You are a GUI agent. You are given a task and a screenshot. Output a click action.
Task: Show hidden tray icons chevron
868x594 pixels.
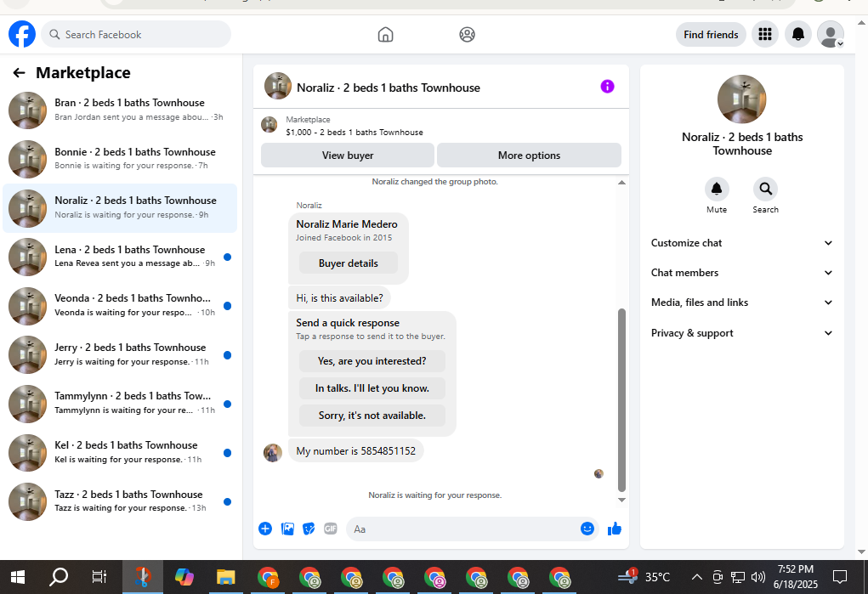pyautogui.click(x=697, y=577)
